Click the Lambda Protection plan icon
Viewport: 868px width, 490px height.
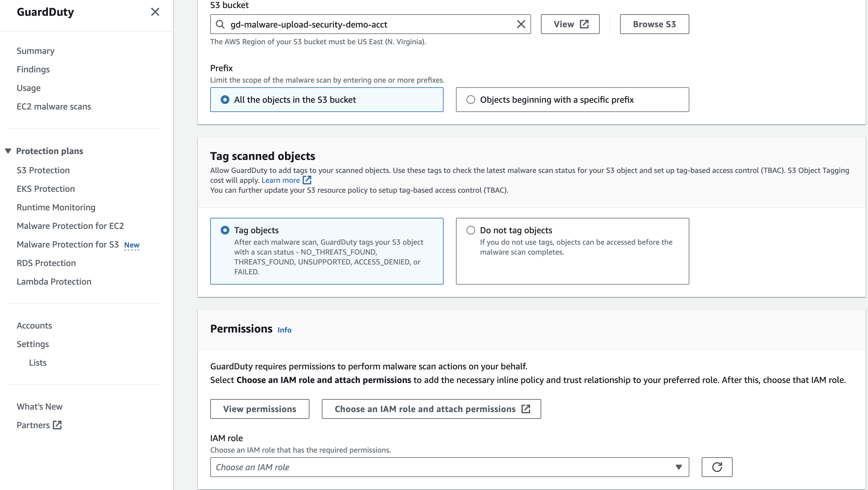pos(54,281)
